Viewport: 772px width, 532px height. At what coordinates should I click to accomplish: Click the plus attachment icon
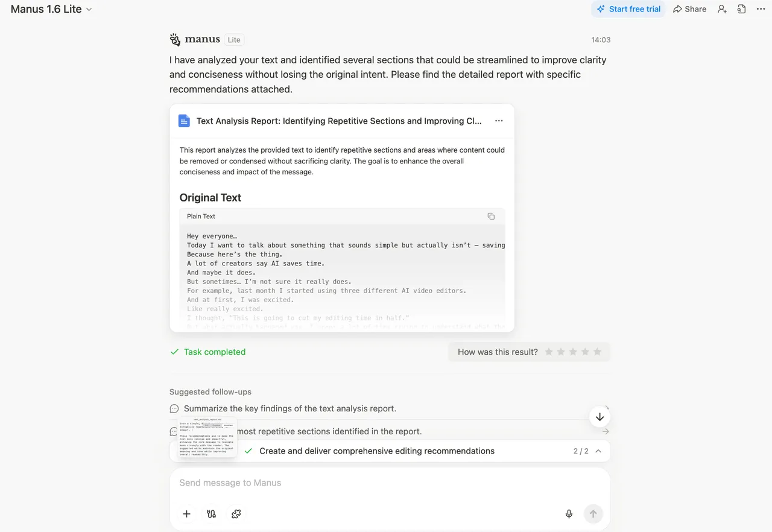click(186, 514)
